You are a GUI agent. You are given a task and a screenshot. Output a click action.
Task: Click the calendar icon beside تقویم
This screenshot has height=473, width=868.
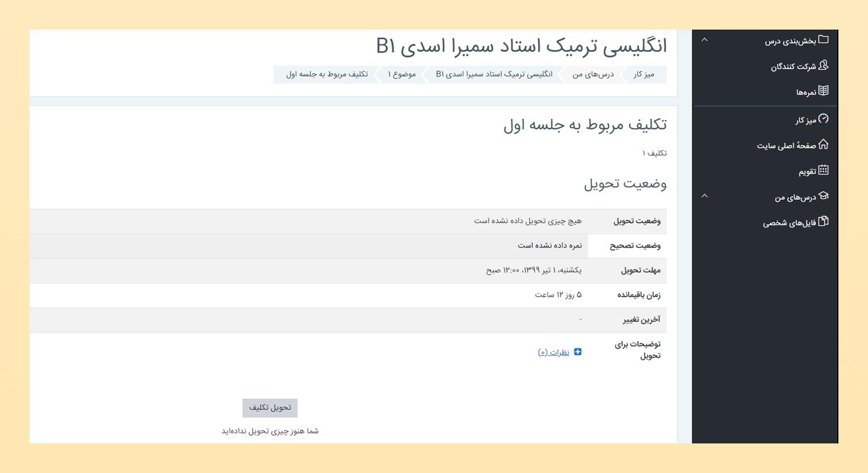823,170
